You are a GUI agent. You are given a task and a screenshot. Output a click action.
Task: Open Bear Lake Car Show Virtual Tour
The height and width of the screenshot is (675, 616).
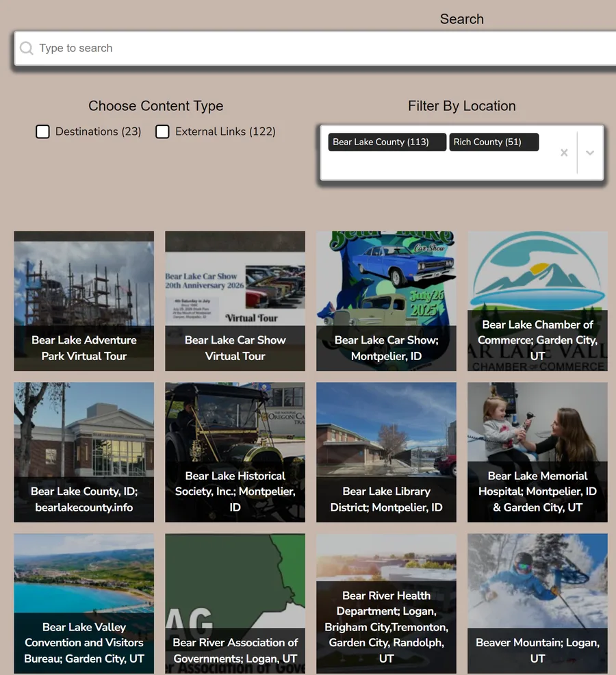tap(235, 301)
